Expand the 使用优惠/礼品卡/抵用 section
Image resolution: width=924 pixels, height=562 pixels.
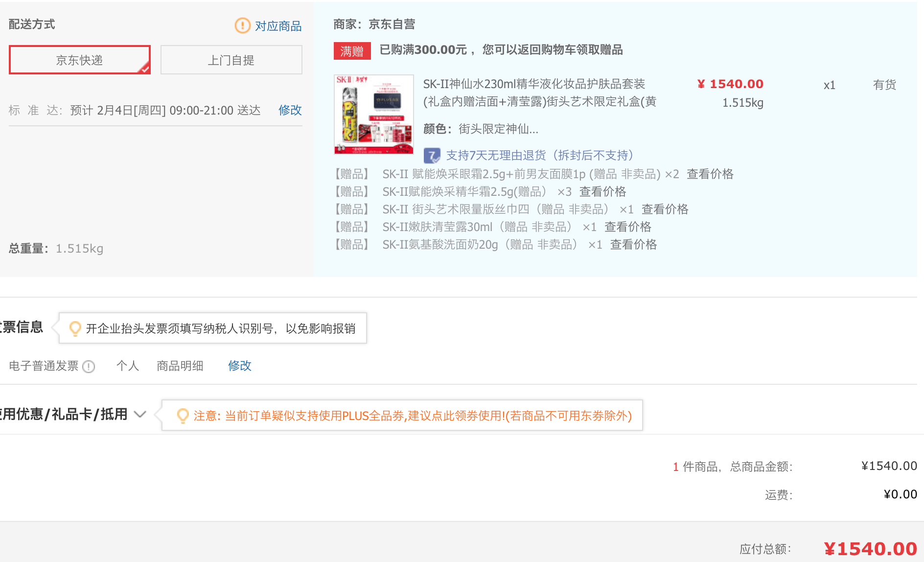(x=140, y=414)
